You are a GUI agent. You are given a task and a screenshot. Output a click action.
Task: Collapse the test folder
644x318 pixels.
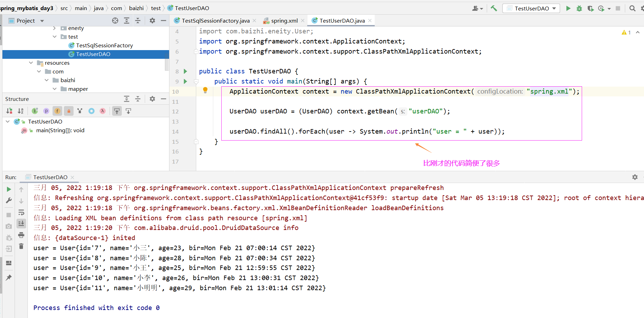(54, 37)
